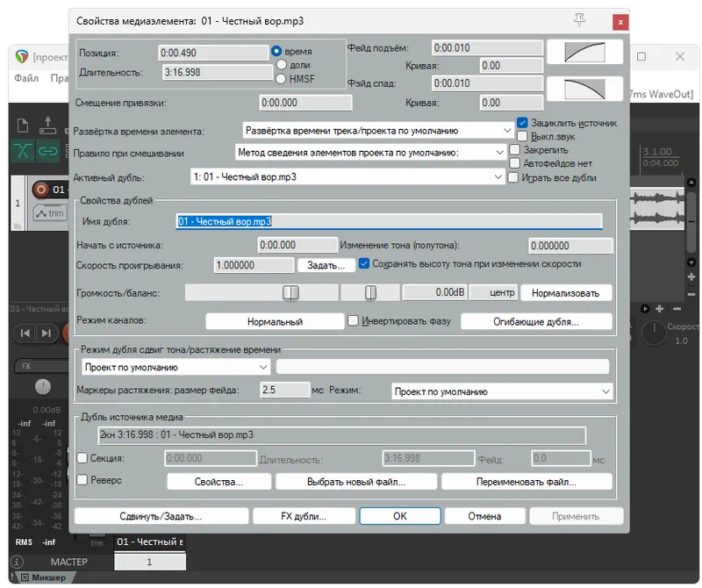Confirm with the OK button

click(x=400, y=516)
